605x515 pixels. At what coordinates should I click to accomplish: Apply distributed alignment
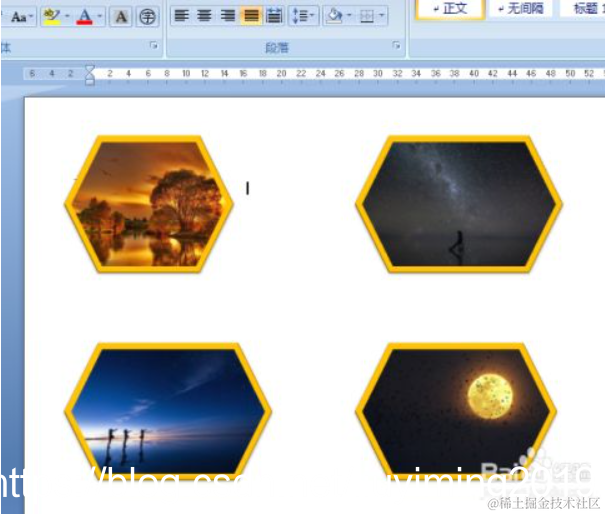pos(274,16)
